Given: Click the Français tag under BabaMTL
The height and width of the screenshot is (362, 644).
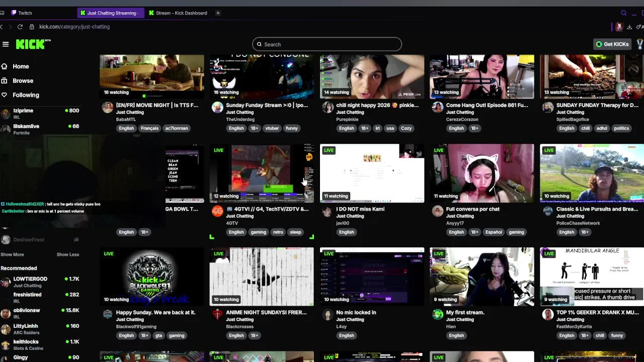Looking at the screenshot, I should point(149,128).
